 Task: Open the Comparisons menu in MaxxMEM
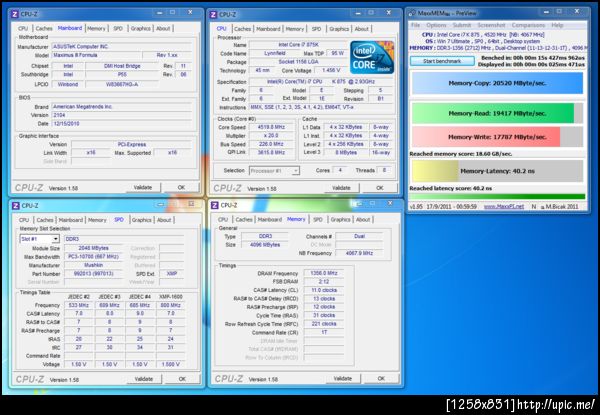pos(528,25)
